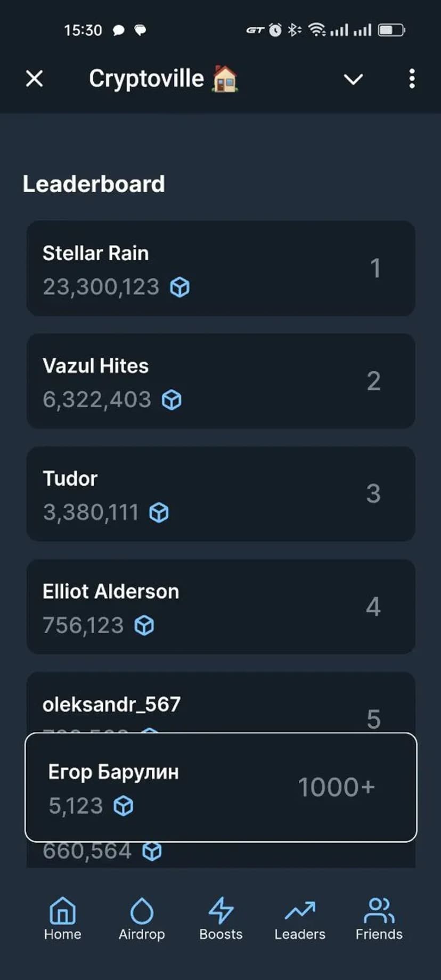Click the cube coin icon beside 23,300,123
The height and width of the screenshot is (980, 441).
[180, 288]
